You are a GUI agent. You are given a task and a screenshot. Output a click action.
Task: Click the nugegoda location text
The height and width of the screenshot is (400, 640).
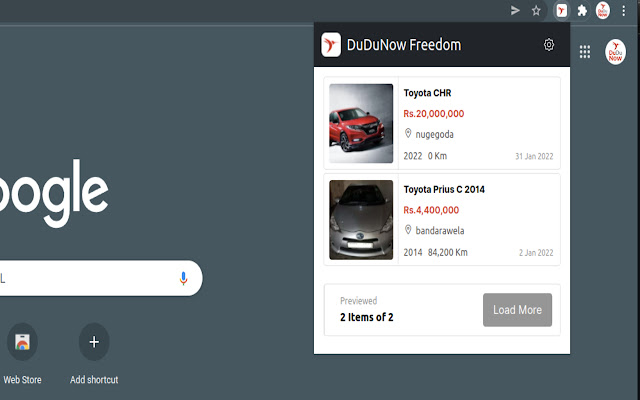[x=434, y=134]
